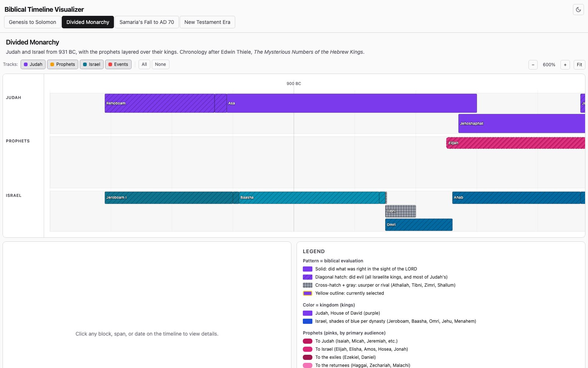Toggle dark mode with the moon icon
588x368 pixels.
[x=578, y=10]
